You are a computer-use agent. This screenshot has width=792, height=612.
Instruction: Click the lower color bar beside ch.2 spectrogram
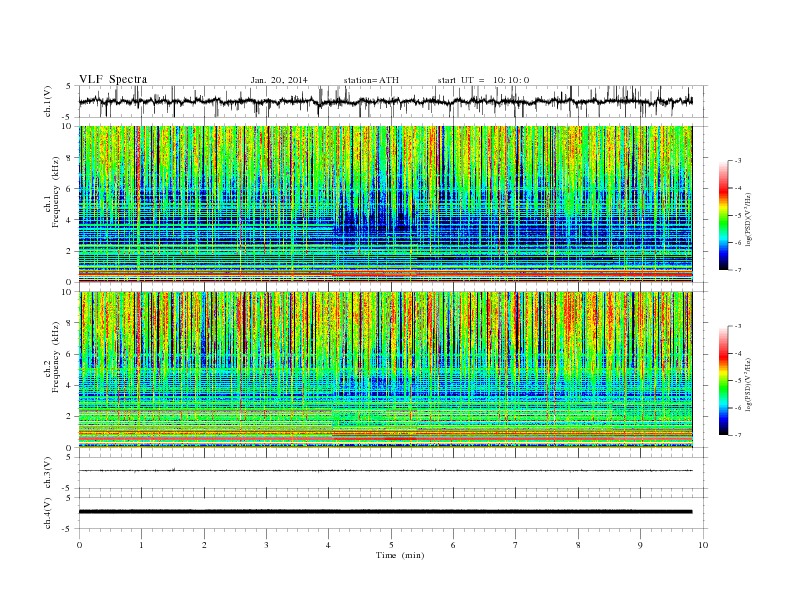coord(724,380)
